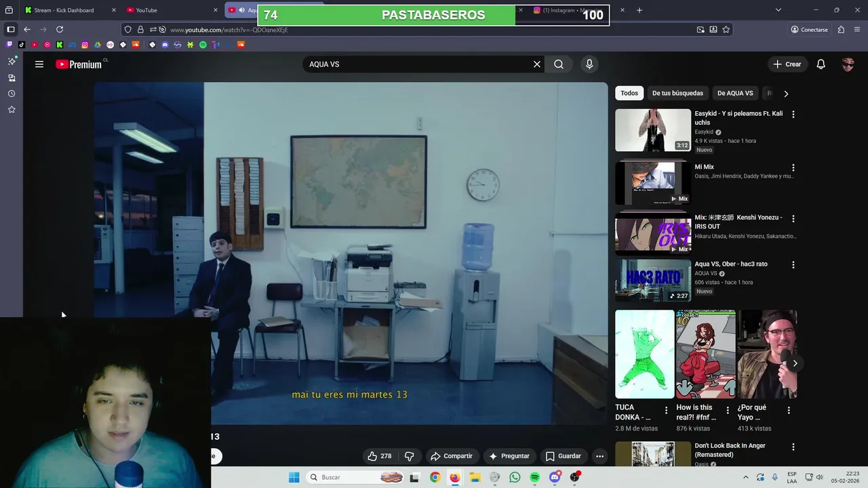Select the De tus búsquedas chip
Viewport: 868px width, 488px height.
[x=677, y=93]
